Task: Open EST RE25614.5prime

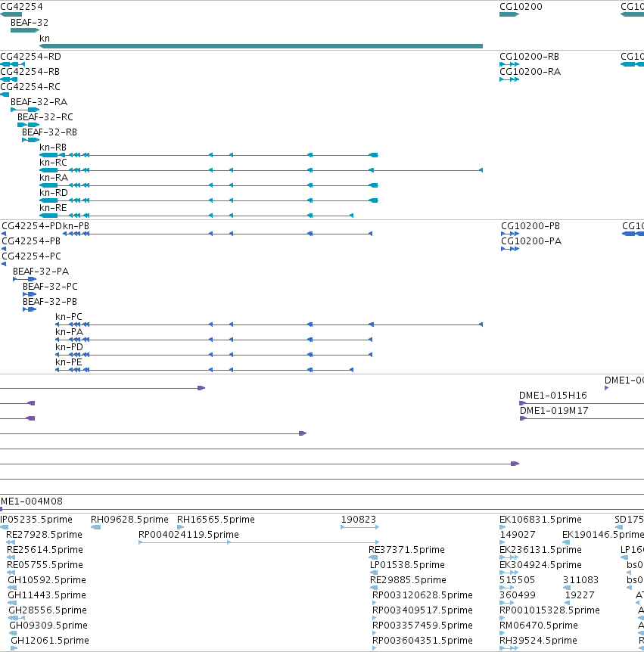Action: coord(45,550)
